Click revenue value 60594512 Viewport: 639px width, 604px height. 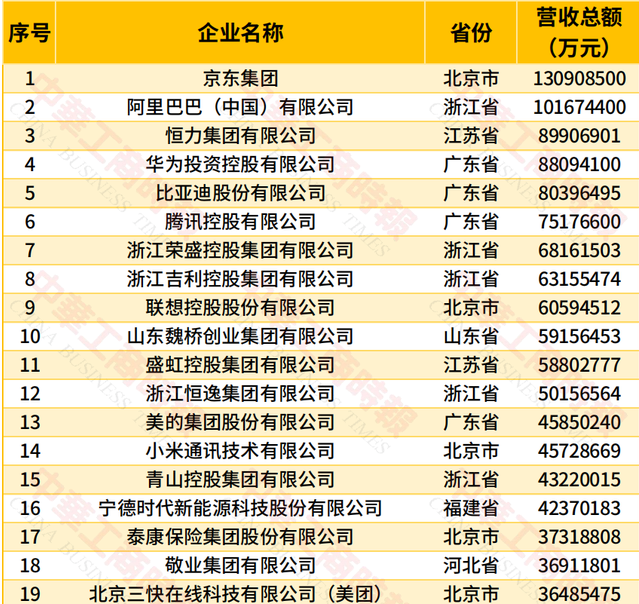tap(580, 308)
